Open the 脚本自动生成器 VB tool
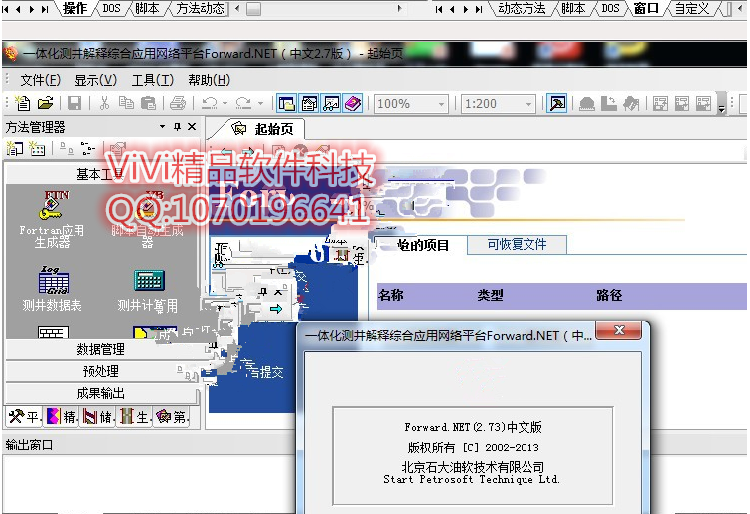Viewport: 750px width, 514px height. pyautogui.click(x=147, y=219)
